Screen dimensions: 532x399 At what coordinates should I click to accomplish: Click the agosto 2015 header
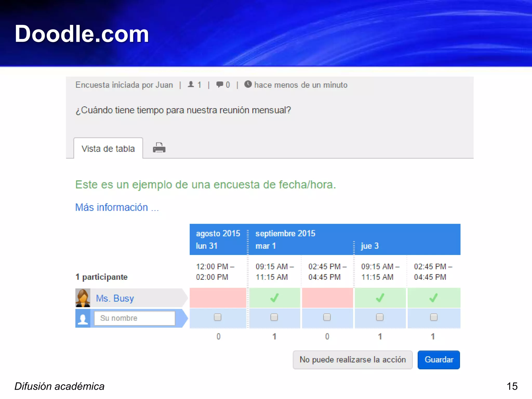tap(218, 233)
